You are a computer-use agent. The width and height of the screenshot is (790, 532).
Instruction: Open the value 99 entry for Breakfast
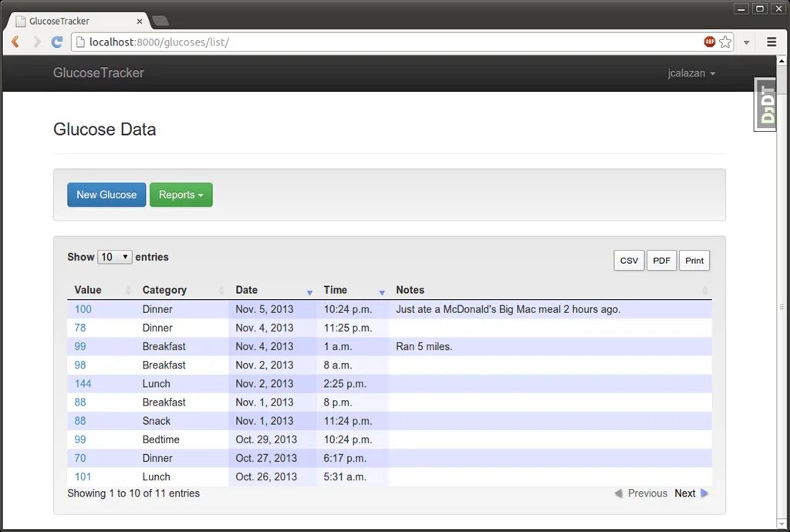(80, 346)
